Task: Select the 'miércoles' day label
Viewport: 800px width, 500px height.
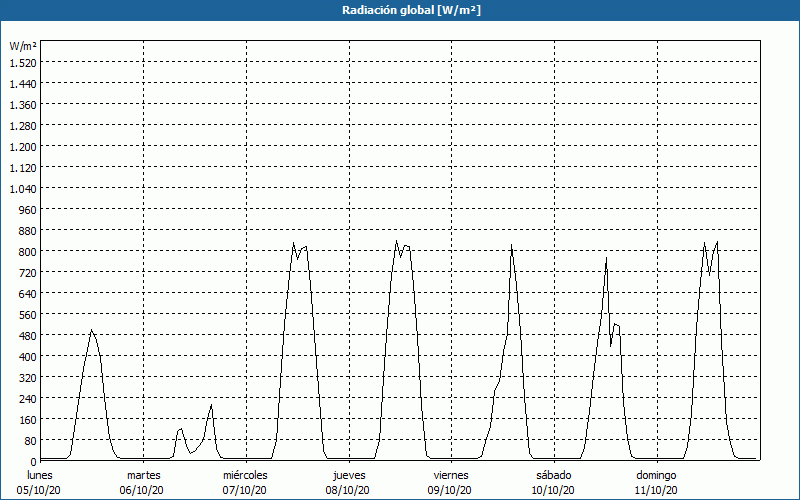Action: 245,475
